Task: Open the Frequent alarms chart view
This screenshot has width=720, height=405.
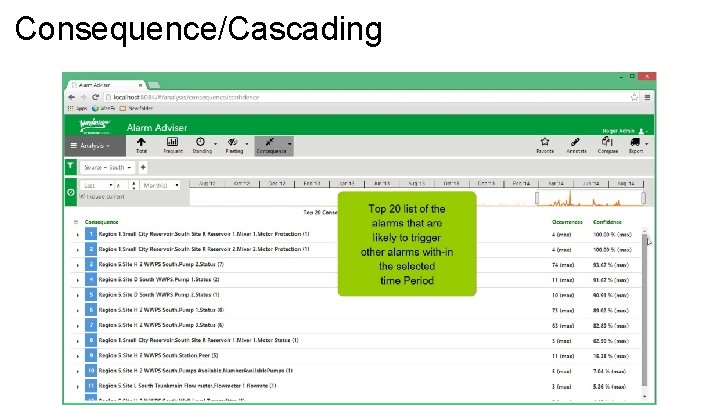Action: click(173, 146)
